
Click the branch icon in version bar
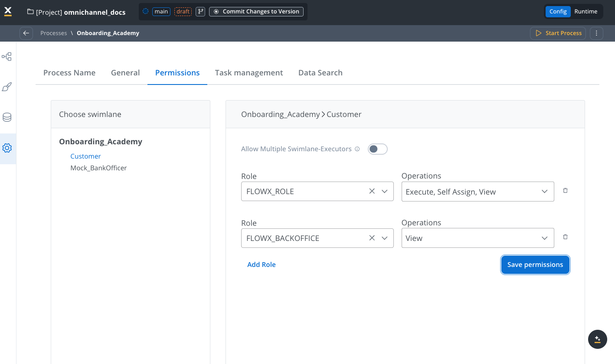pyautogui.click(x=200, y=12)
